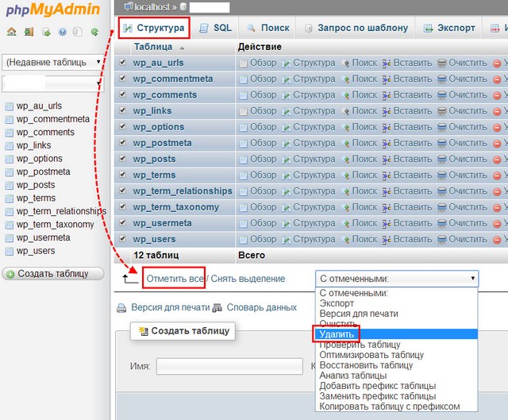Uncheck the wp_comments table checkbox

(122, 94)
